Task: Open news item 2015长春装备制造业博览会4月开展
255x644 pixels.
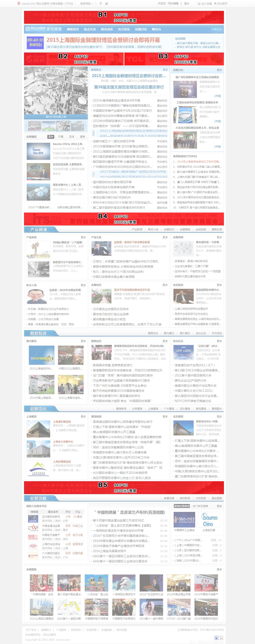Action: pyautogui.click(x=116, y=101)
